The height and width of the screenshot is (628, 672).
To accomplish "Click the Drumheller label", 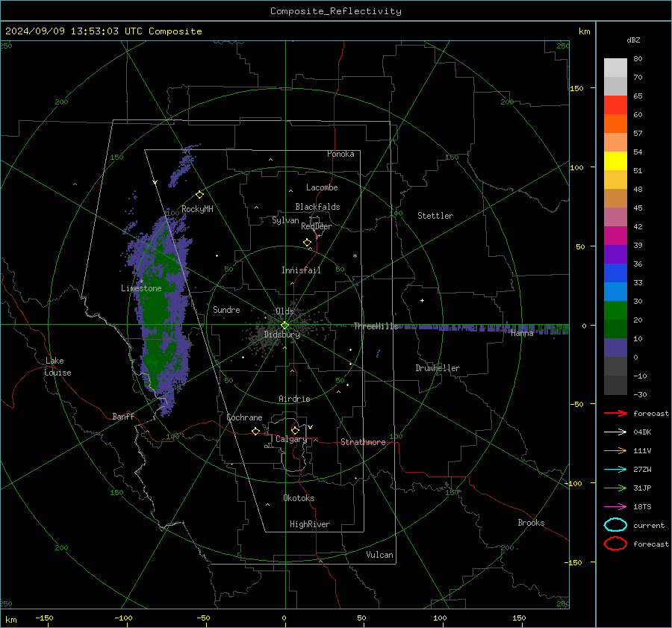I will (x=438, y=368).
